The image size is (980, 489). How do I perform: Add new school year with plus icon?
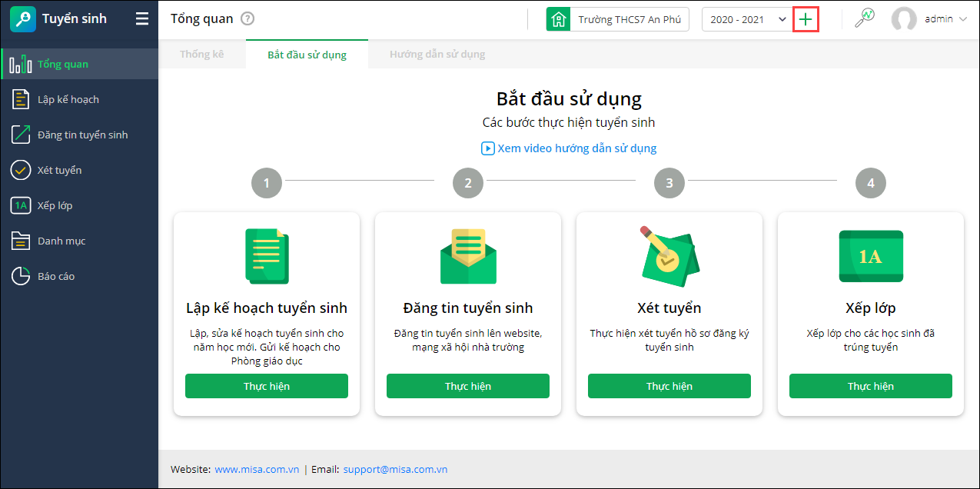click(805, 19)
